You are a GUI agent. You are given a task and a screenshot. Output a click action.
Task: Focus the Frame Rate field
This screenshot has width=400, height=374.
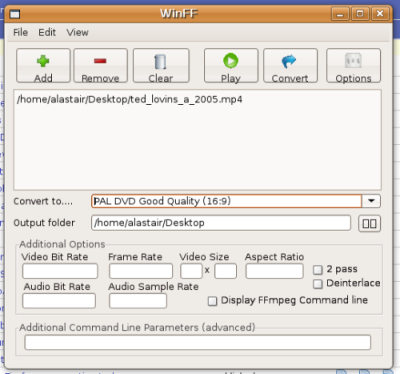point(141,271)
